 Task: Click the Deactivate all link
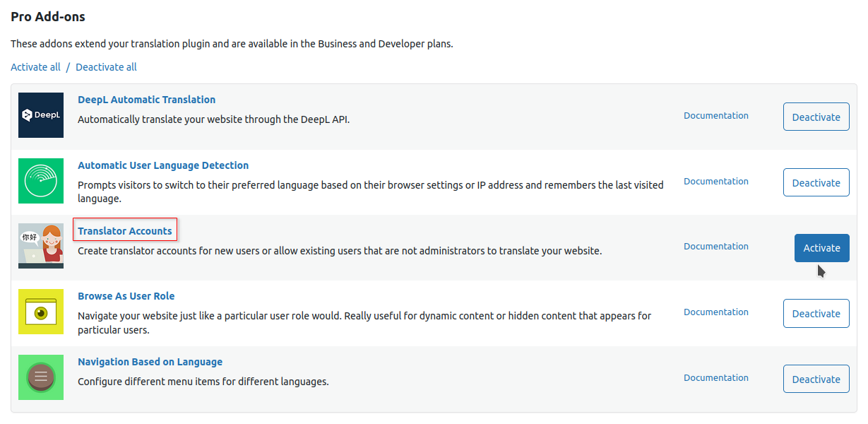[106, 67]
